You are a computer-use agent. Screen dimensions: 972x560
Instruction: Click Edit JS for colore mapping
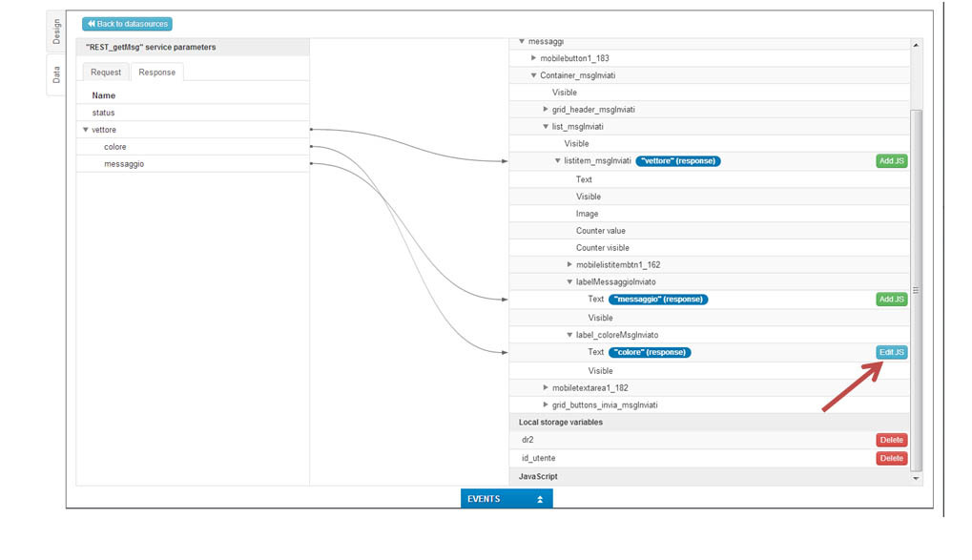[891, 352]
